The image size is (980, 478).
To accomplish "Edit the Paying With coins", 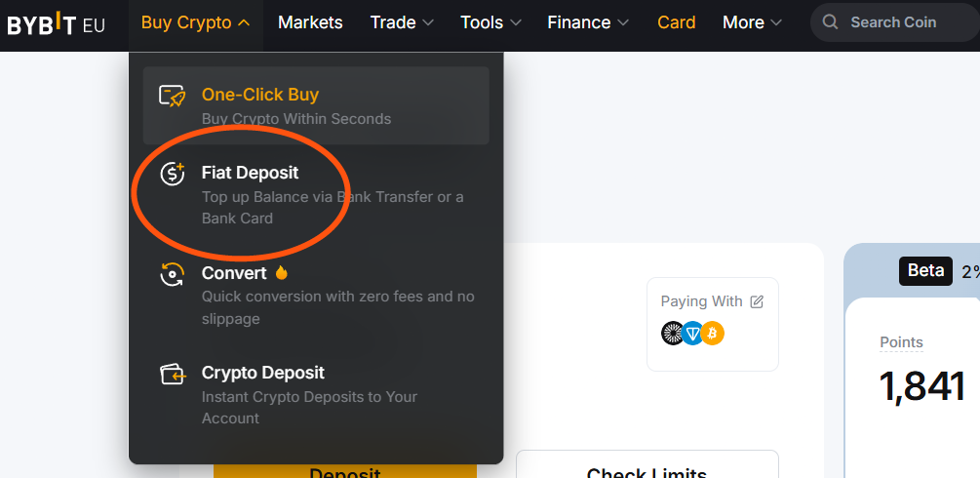I will (x=757, y=302).
